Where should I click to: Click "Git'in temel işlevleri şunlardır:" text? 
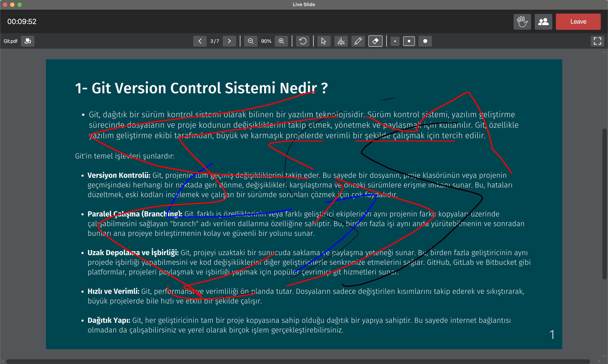125,156
